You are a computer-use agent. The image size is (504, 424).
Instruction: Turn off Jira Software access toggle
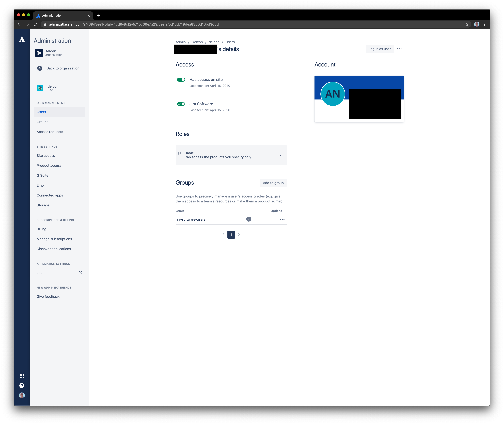tap(181, 104)
